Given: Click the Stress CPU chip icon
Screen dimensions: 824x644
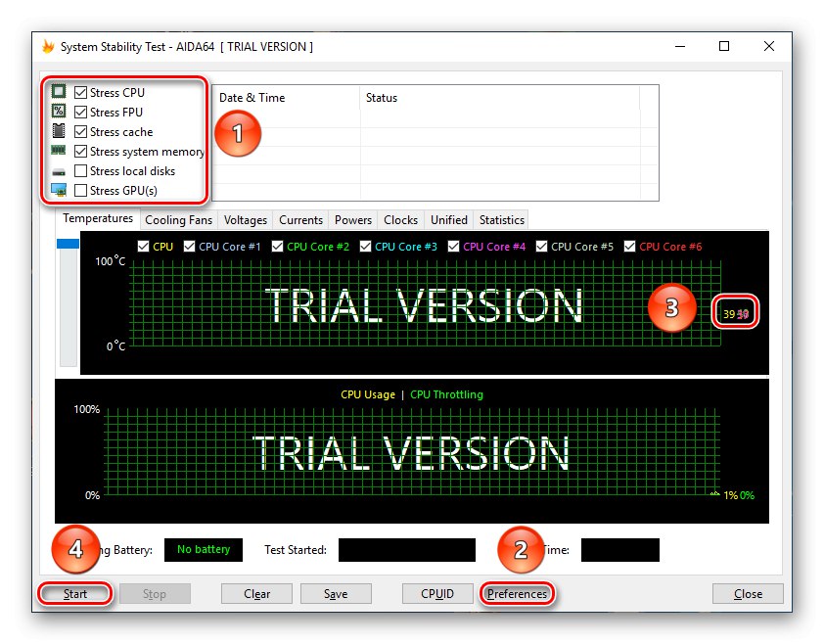Looking at the screenshot, I should click(x=59, y=91).
